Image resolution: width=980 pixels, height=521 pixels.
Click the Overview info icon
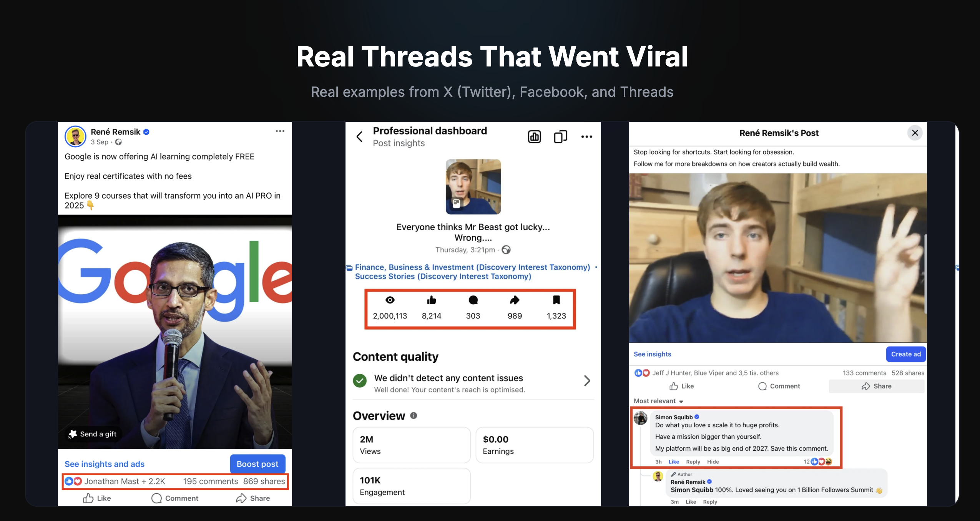pos(414,415)
